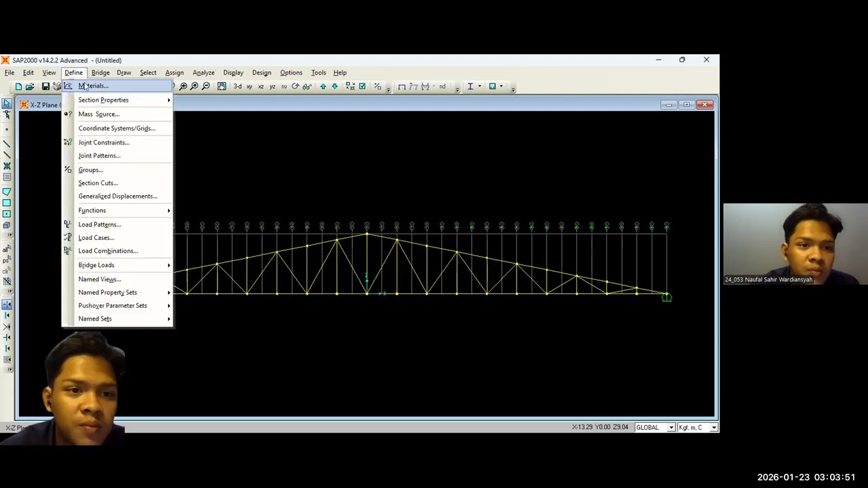Open Set Display Options checkbox icon
Viewport: 868px width, 488px height.
point(362,87)
